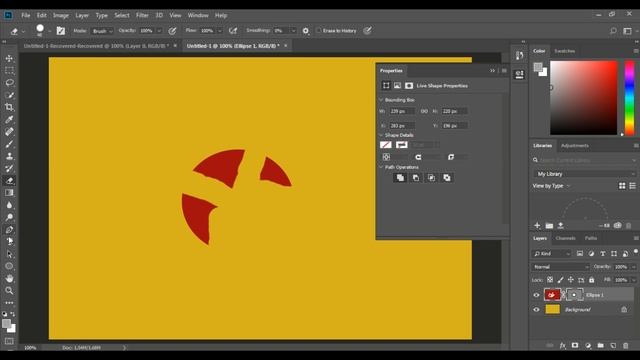Hide the Ellipse 1 layer
The width and height of the screenshot is (640, 360).
coord(536,295)
